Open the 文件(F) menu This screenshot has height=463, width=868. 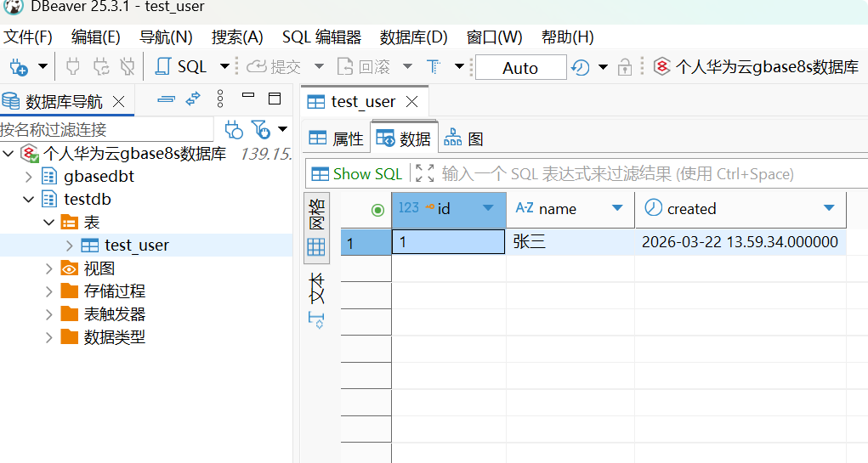click(28, 37)
